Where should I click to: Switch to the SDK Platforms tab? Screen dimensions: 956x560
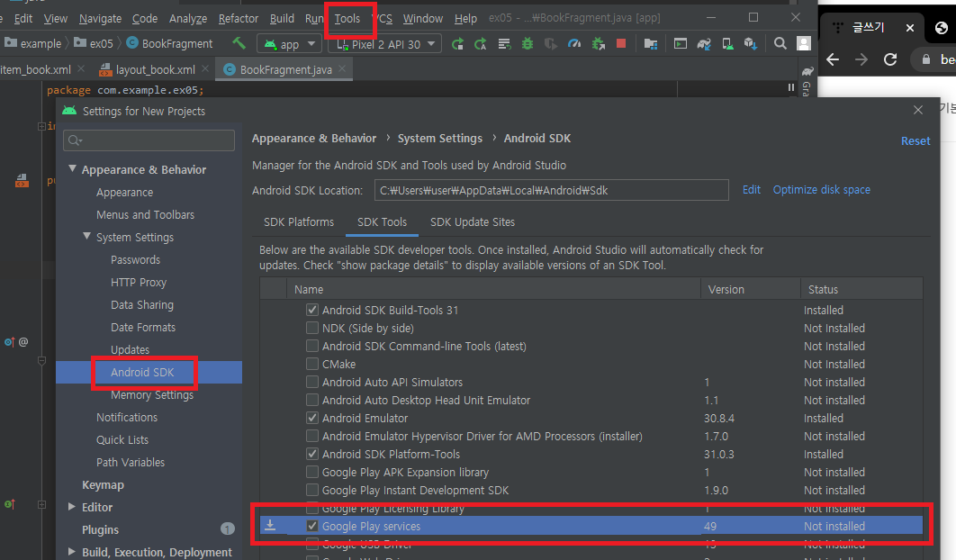click(299, 222)
